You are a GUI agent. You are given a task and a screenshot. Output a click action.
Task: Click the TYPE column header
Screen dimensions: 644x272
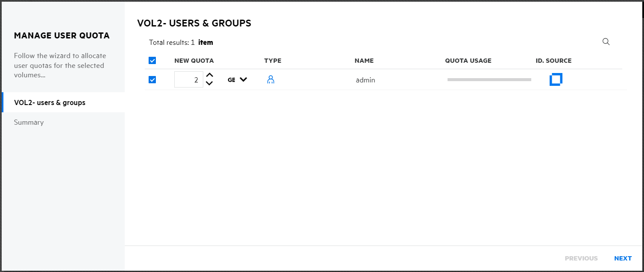click(272, 61)
